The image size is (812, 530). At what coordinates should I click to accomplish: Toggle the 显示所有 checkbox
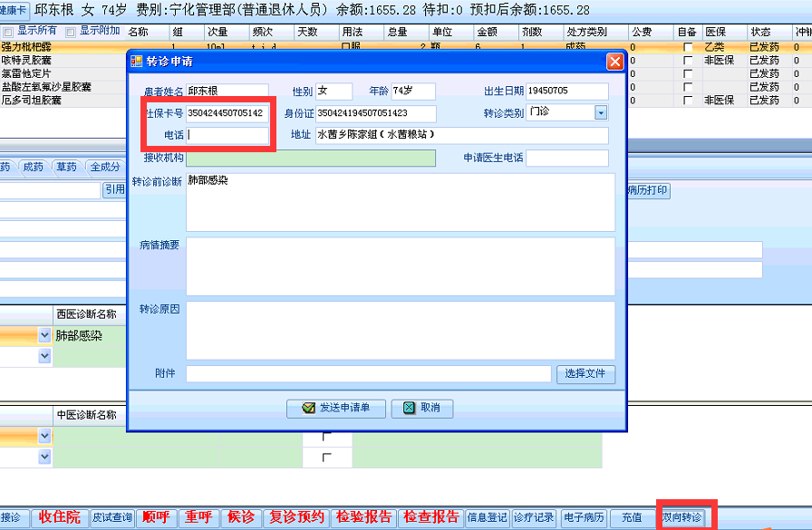8,32
